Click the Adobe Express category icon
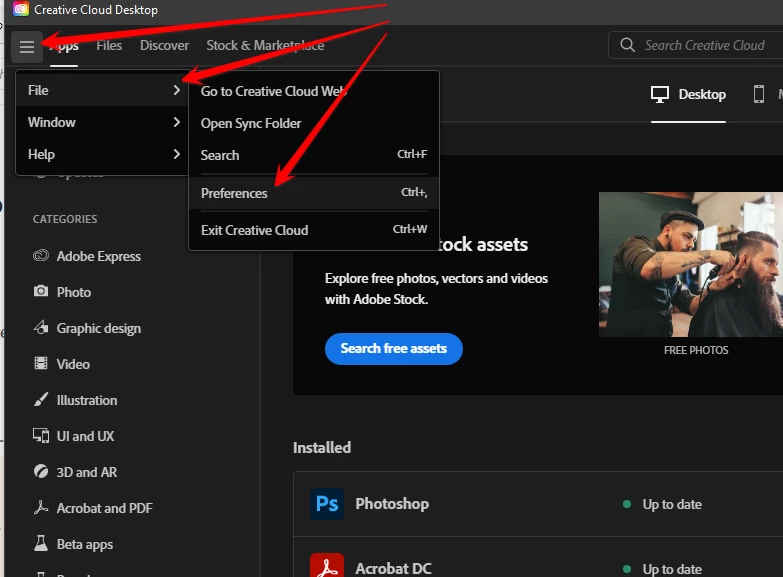Viewport: 783px width, 577px height. click(41, 256)
